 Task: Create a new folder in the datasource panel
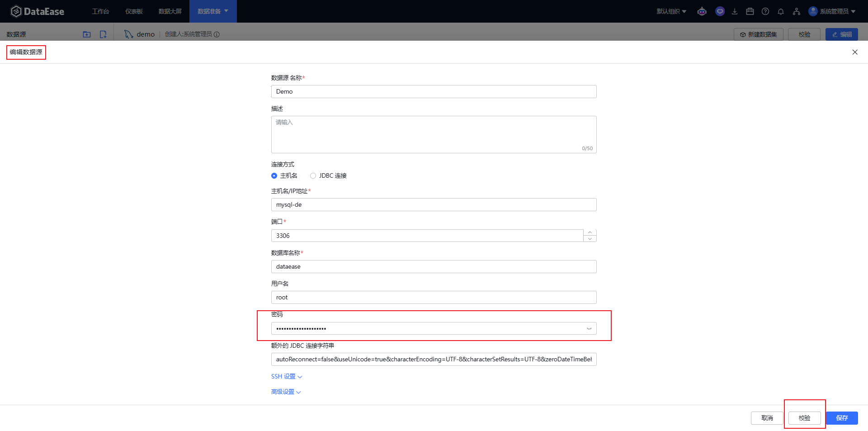pos(86,34)
